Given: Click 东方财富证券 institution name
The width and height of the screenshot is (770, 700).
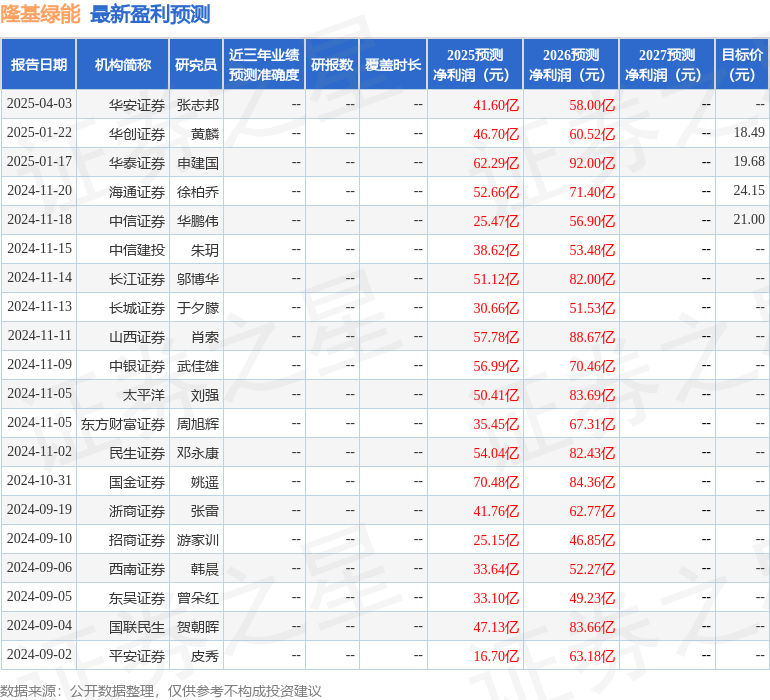Looking at the screenshot, I should point(123,424).
